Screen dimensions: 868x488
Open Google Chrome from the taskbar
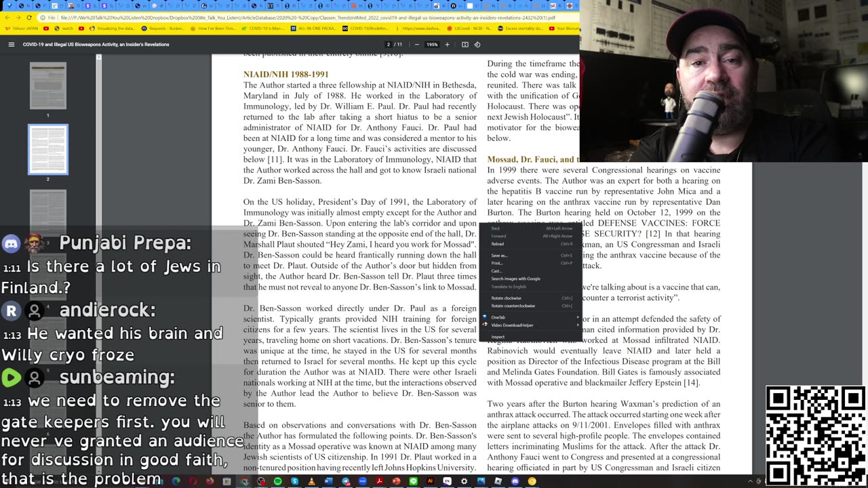pyautogui.click(x=244, y=481)
